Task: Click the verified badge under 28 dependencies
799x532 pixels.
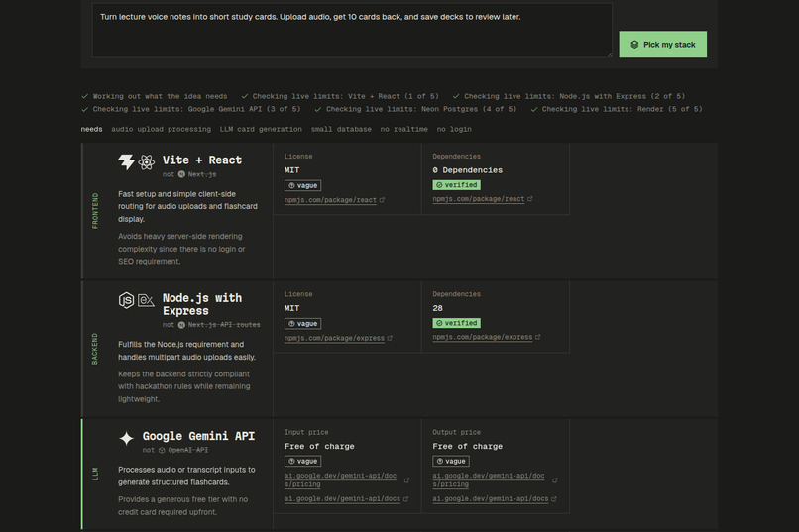Action: (457, 323)
